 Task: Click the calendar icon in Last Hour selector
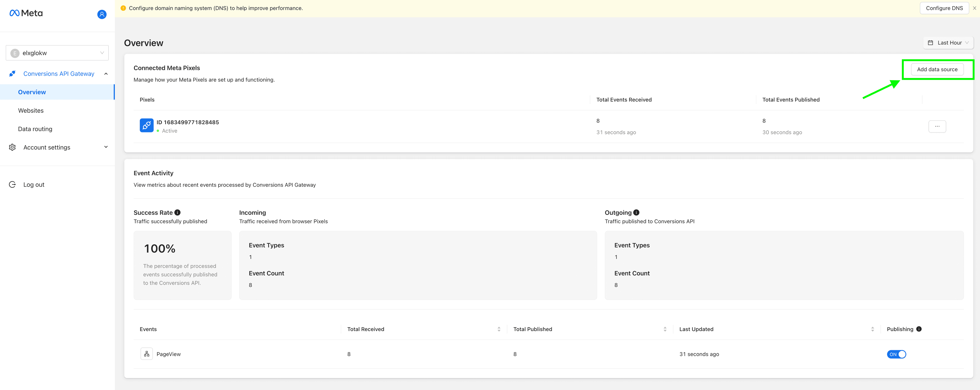930,43
